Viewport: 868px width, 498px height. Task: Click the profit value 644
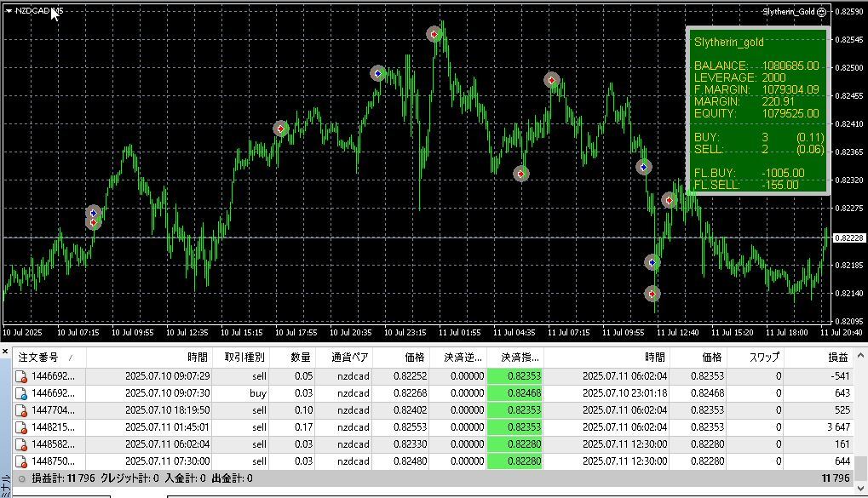pos(842,461)
